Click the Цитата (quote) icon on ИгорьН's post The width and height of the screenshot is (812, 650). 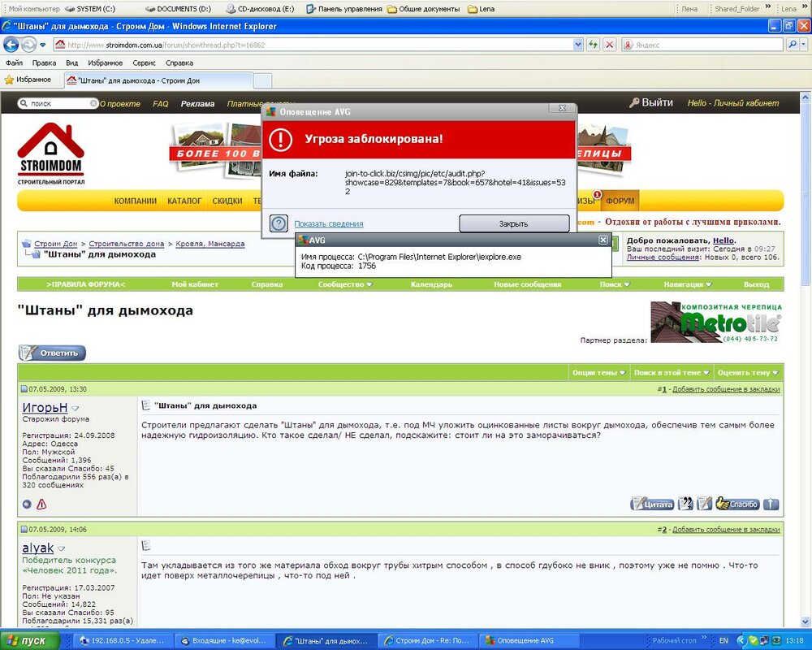click(652, 503)
